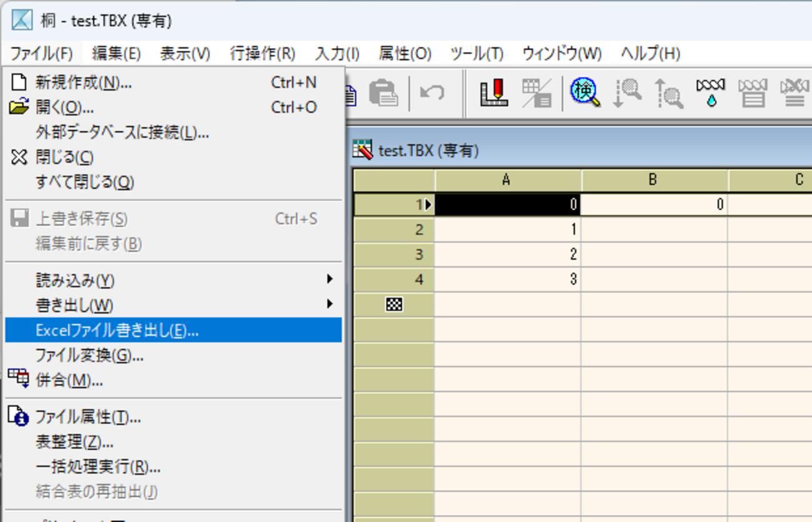Choose 一括処理実行(R)... menu entry
This screenshot has width=812, height=522.
[x=174, y=466]
